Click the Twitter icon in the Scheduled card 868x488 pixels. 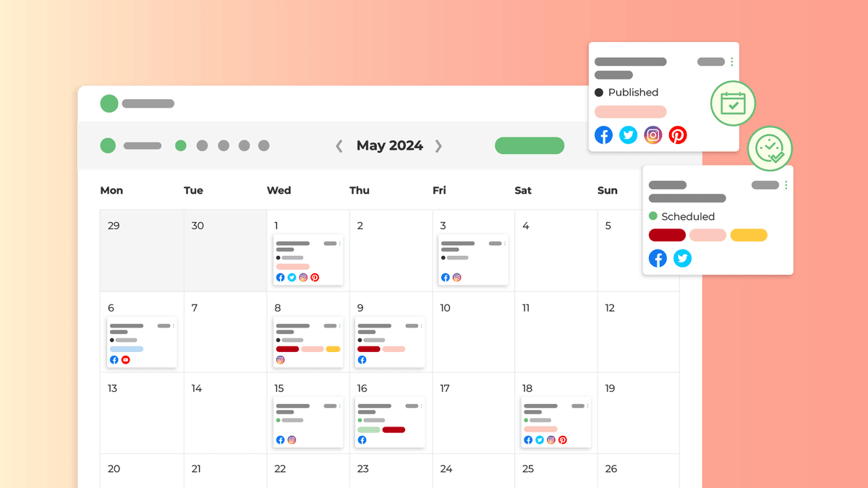[682, 258]
